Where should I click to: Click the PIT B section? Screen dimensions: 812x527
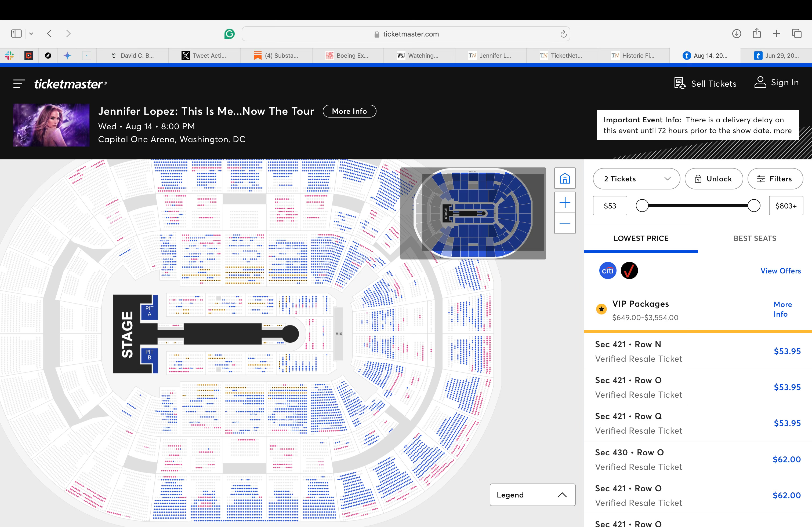(150, 354)
